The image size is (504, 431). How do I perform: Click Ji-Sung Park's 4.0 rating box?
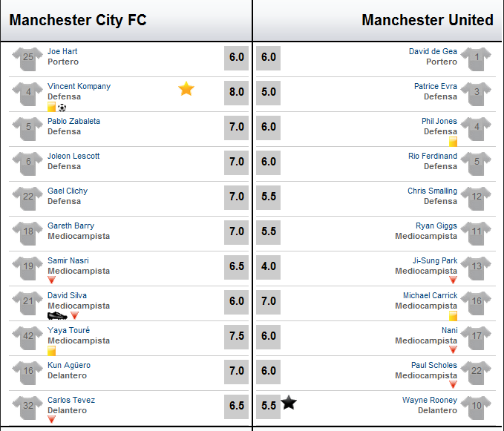coord(269,267)
